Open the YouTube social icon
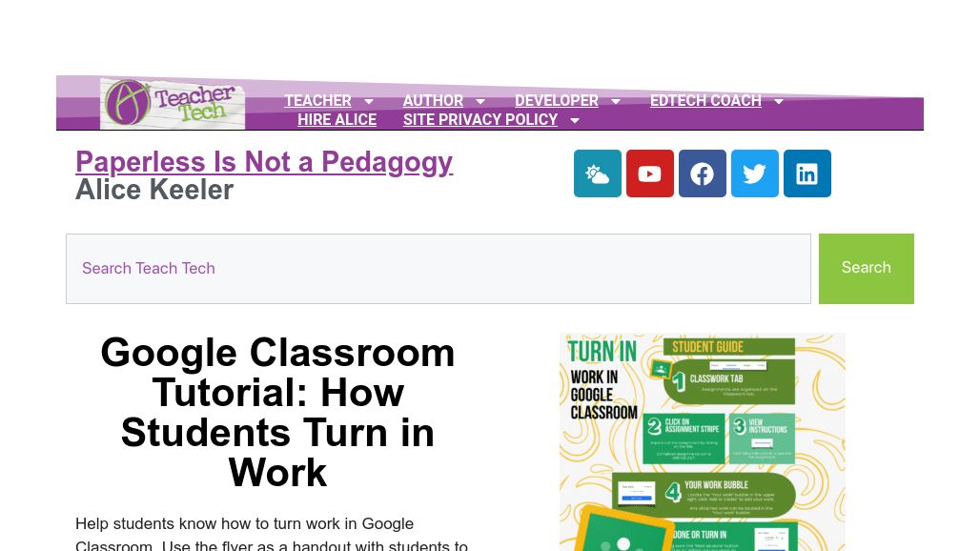 pyautogui.click(x=650, y=173)
